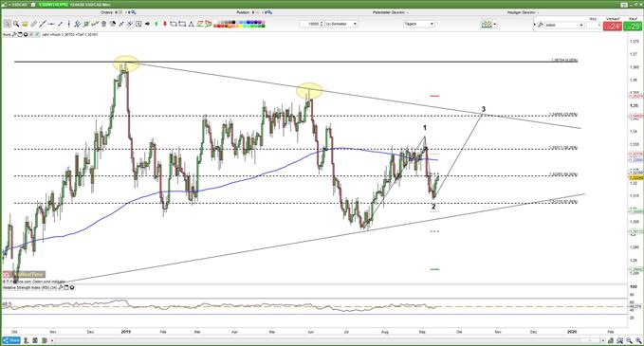The width and height of the screenshot is (644, 346).
Task: Toggle the Position display checkbox
Action: pos(258,12)
